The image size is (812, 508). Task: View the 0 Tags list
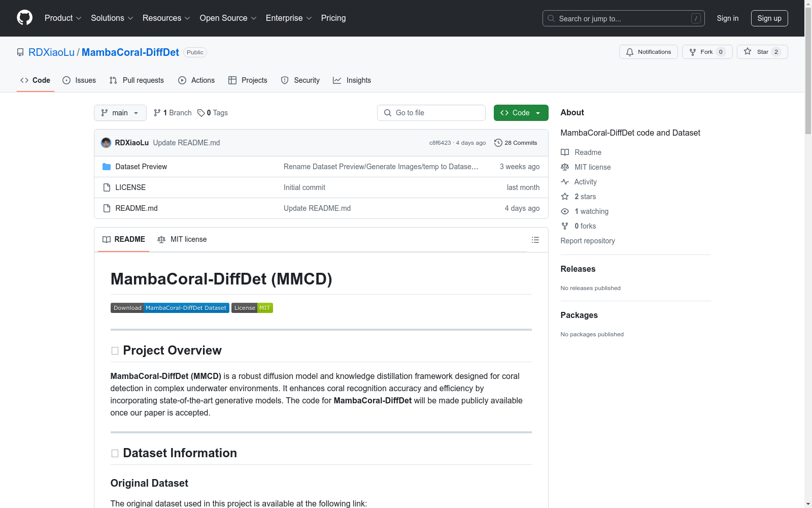pyautogui.click(x=213, y=113)
